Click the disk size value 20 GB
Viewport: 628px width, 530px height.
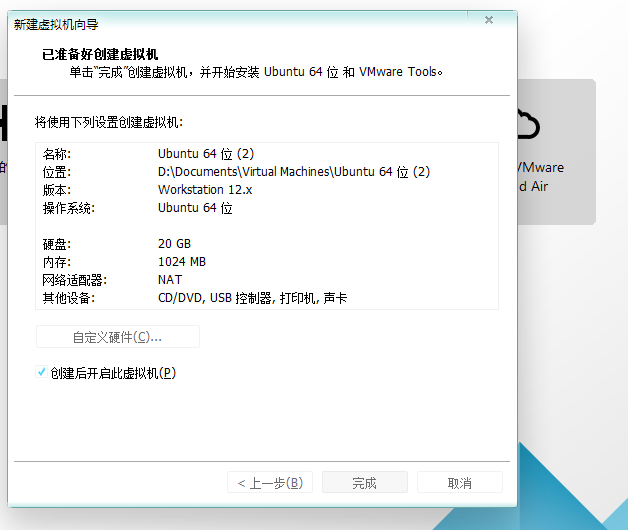pos(174,244)
